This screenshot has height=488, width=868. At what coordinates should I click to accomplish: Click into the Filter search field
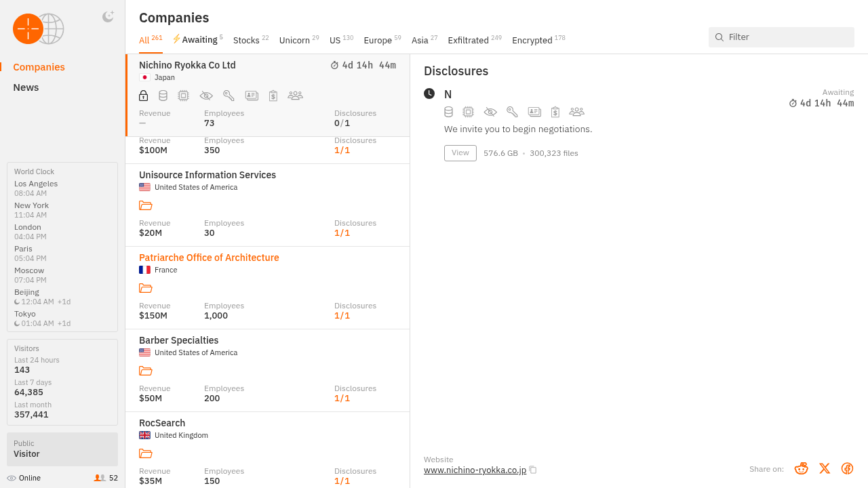tap(781, 37)
